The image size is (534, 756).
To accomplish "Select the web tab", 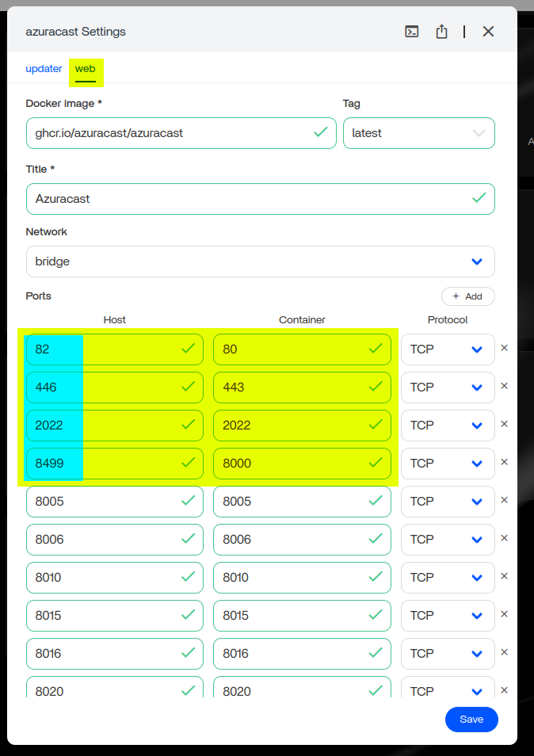I will click(85, 69).
